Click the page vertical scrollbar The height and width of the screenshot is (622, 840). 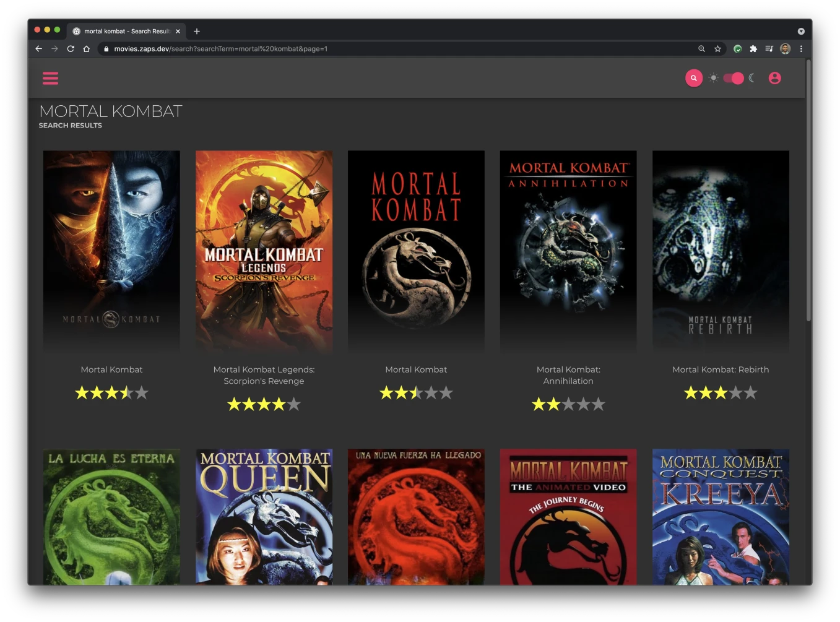808,191
